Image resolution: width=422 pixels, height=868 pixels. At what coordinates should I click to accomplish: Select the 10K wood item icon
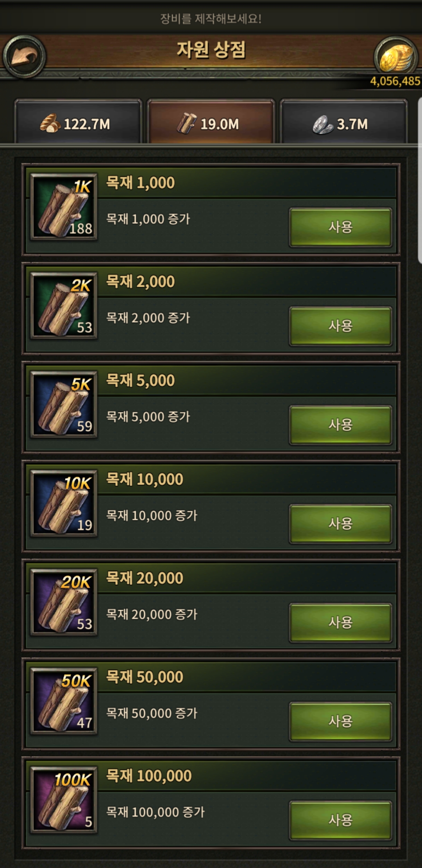(x=64, y=503)
